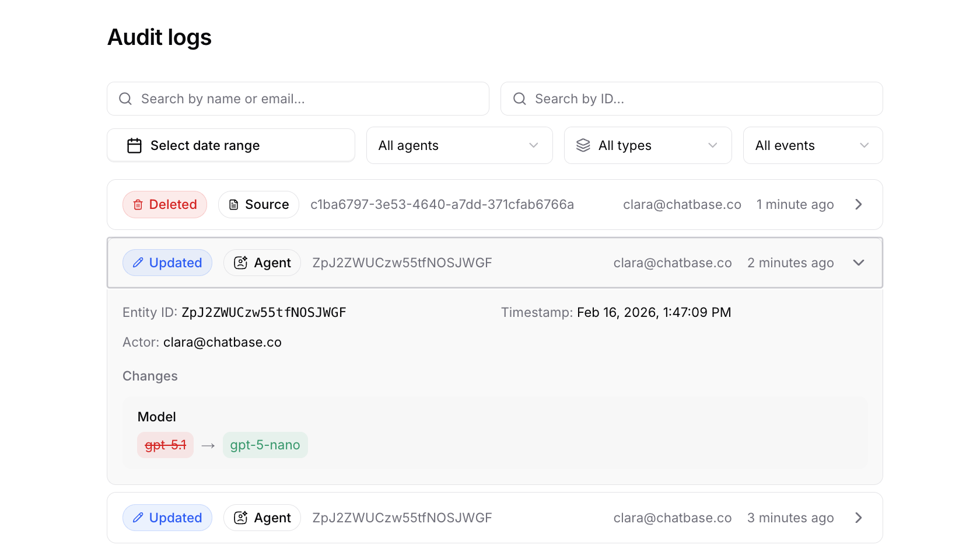Select the pencil icon on the expanded Updated badge
Viewport: 980px width, 548px height.
click(x=138, y=263)
